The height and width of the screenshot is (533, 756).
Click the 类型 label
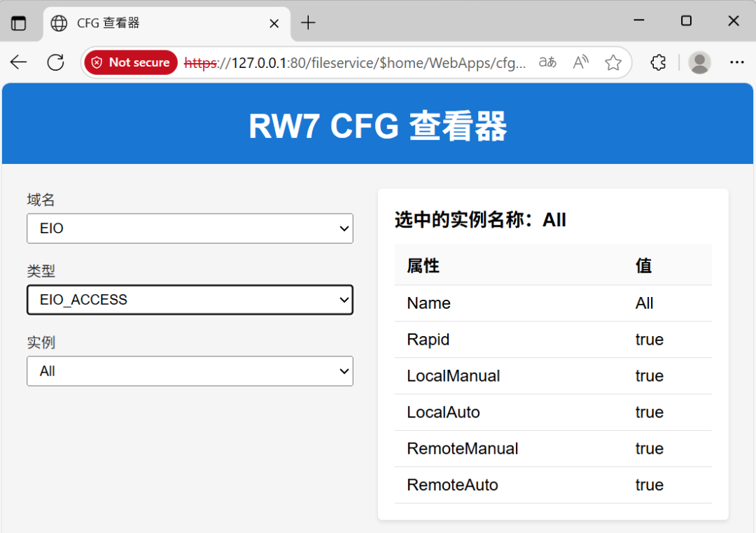41,271
